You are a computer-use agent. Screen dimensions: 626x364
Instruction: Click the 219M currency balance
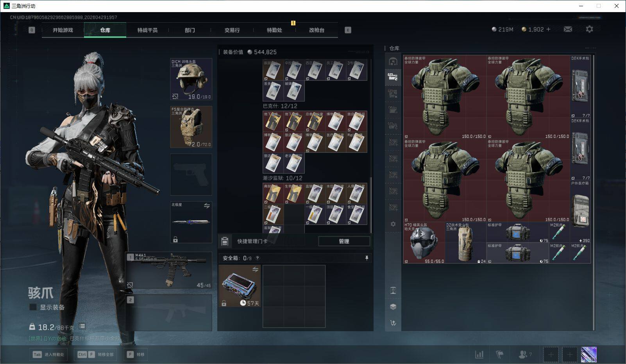pos(503,29)
